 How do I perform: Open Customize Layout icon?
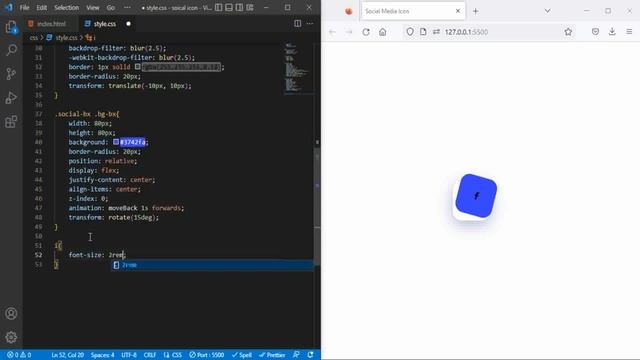tap(250, 7)
